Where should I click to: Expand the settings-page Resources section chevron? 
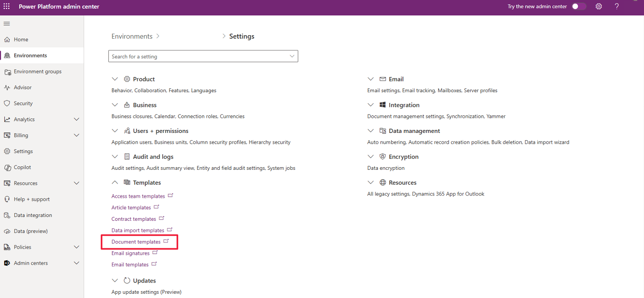pyautogui.click(x=371, y=183)
